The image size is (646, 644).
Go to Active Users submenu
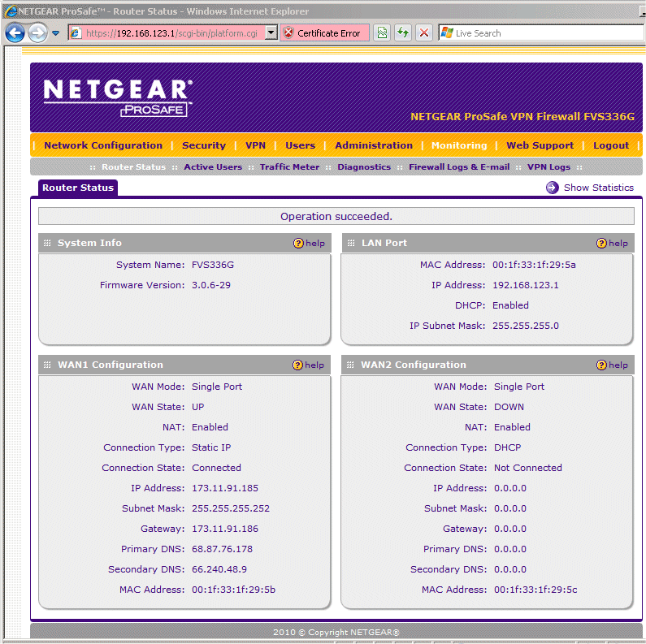213,166
